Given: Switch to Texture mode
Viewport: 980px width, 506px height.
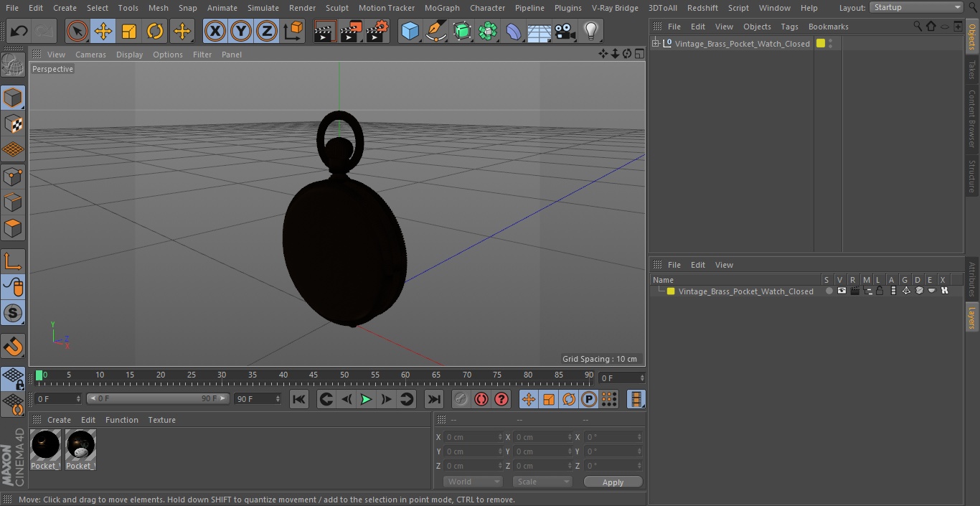Looking at the screenshot, I should point(13,123).
